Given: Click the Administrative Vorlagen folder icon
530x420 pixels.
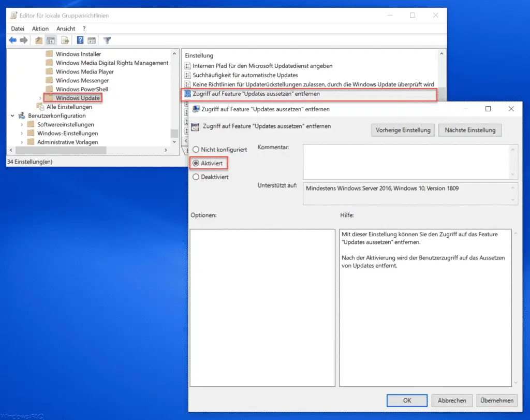Looking at the screenshot, I should 31,142.
